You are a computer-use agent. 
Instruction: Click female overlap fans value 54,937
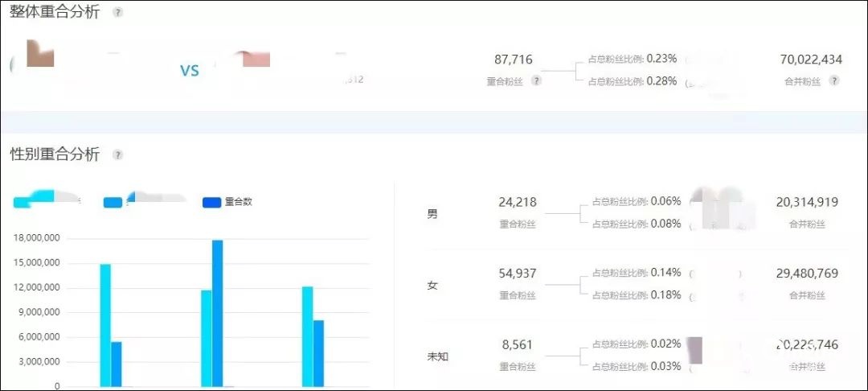click(x=518, y=274)
